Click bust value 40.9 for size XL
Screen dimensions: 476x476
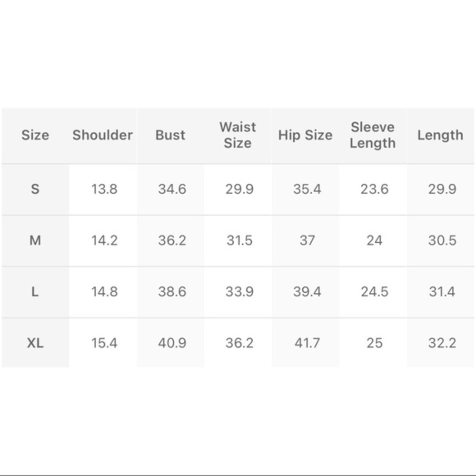[172, 343]
